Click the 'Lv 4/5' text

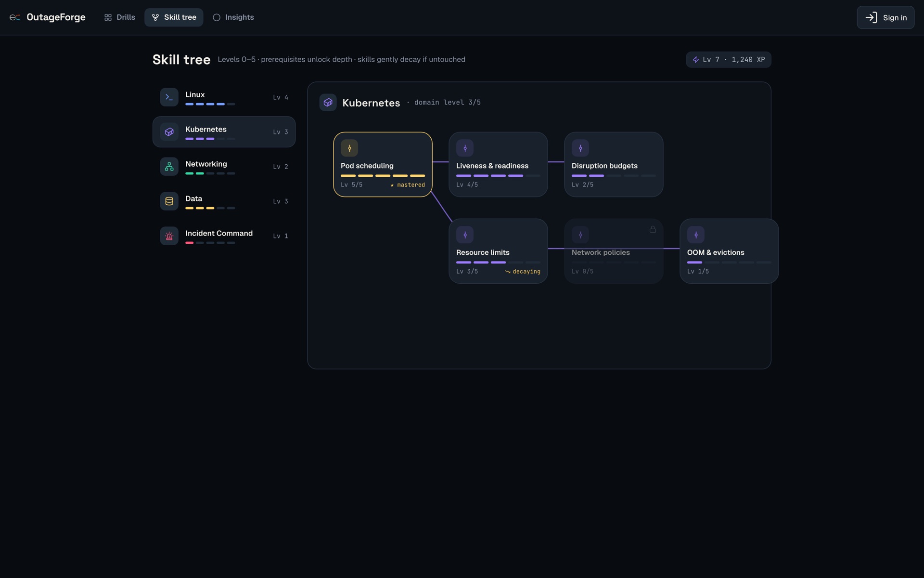(467, 185)
